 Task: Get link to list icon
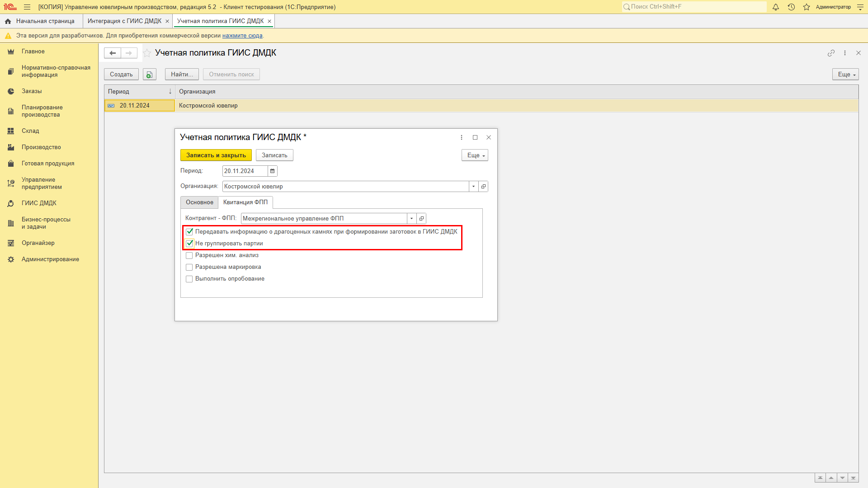click(831, 53)
